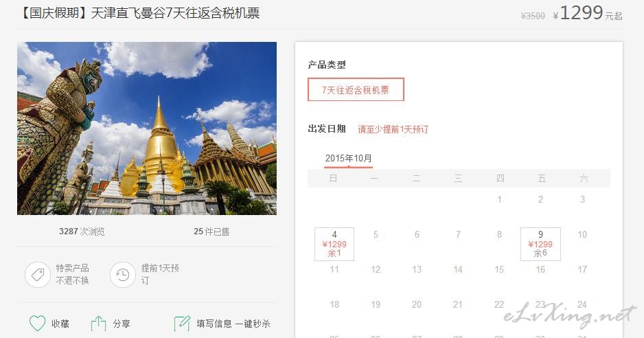Select the 2015年10月 month tab

tap(348, 158)
